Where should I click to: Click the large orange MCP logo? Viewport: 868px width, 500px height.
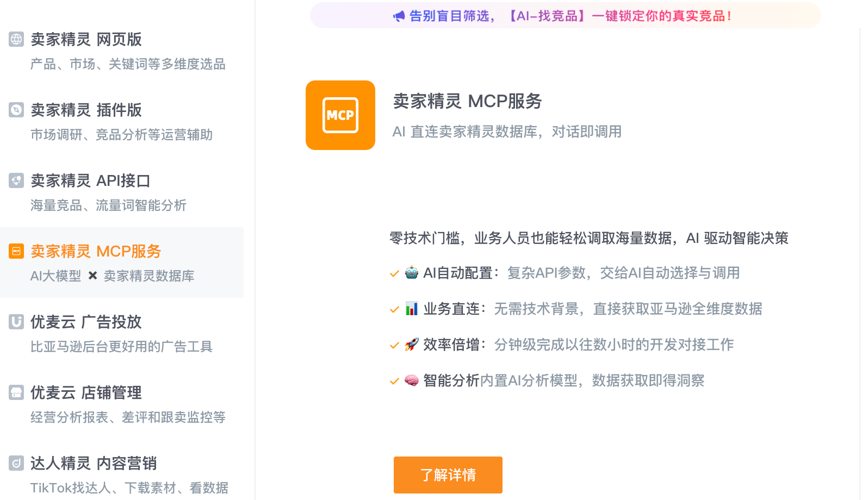pyautogui.click(x=340, y=115)
